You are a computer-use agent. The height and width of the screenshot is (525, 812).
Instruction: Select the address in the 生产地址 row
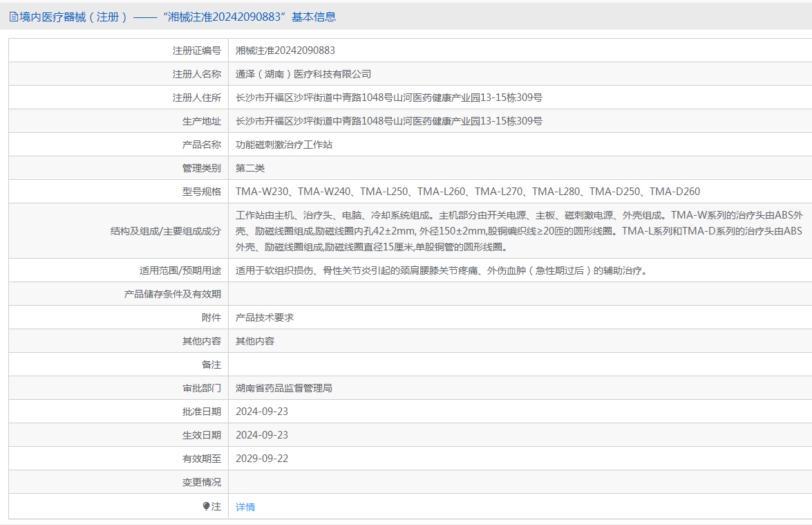click(389, 121)
